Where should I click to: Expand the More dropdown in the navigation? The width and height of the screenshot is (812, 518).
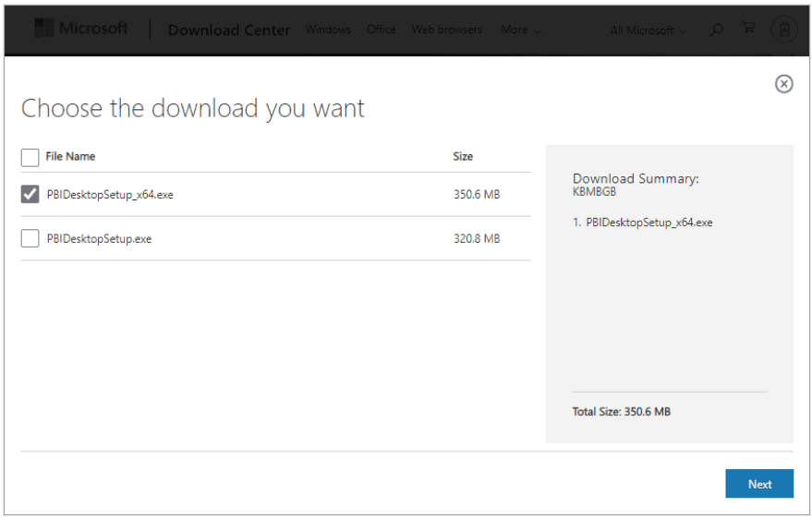pyautogui.click(x=520, y=30)
